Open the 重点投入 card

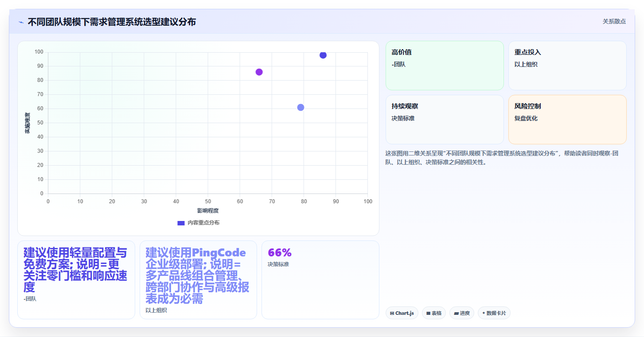(567, 66)
